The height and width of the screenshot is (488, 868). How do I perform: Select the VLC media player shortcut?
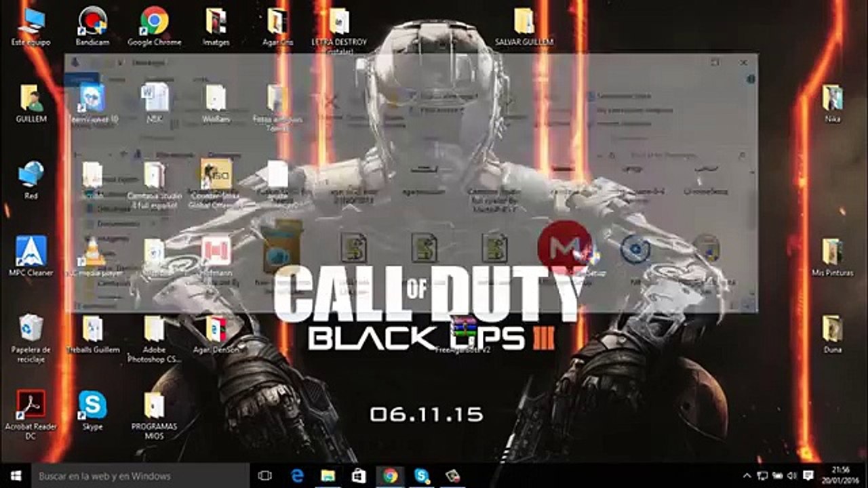[92, 257]
